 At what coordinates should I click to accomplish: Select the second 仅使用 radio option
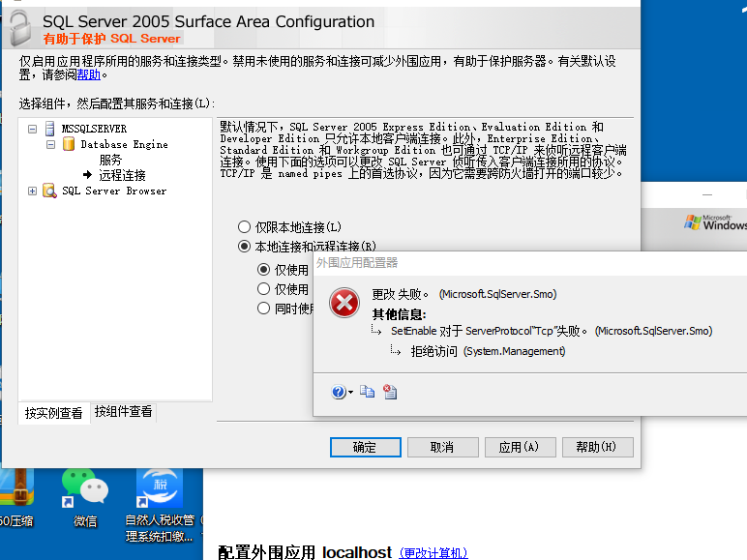[x=263, y=288]
